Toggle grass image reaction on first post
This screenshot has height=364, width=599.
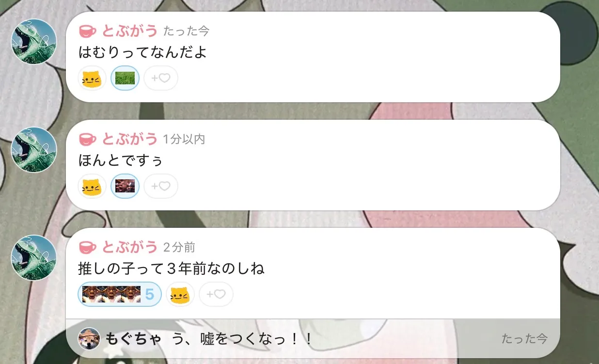(125, 78)
